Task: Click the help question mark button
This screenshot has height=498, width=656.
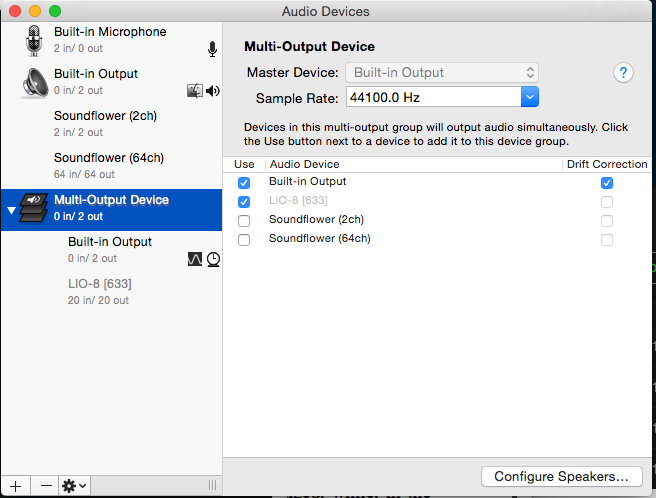Action: click(624, 73)
